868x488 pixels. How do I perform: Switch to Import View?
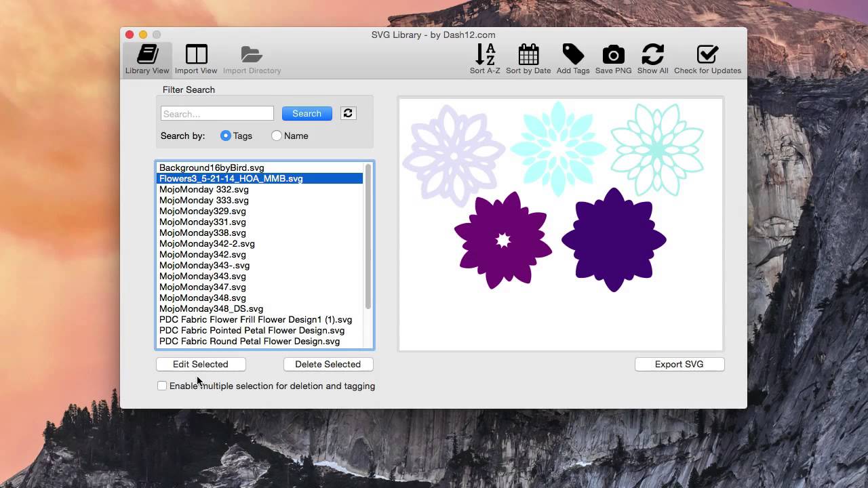[196, 60]
